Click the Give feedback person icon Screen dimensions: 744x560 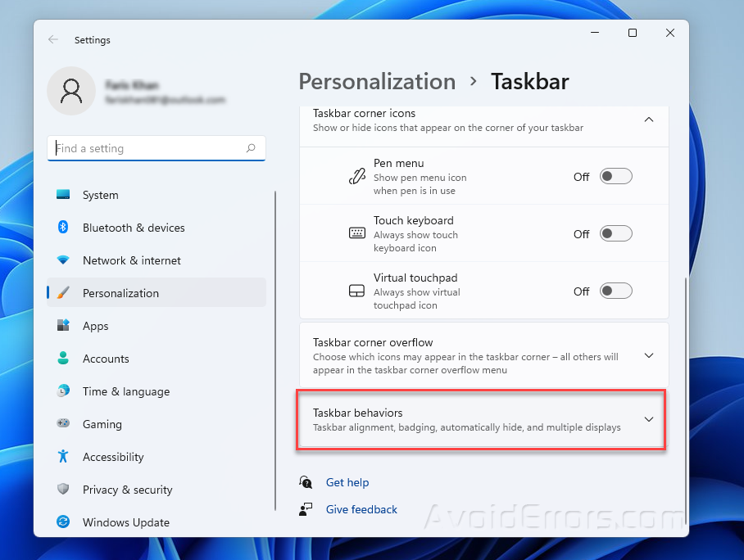[x=306, y=509]
